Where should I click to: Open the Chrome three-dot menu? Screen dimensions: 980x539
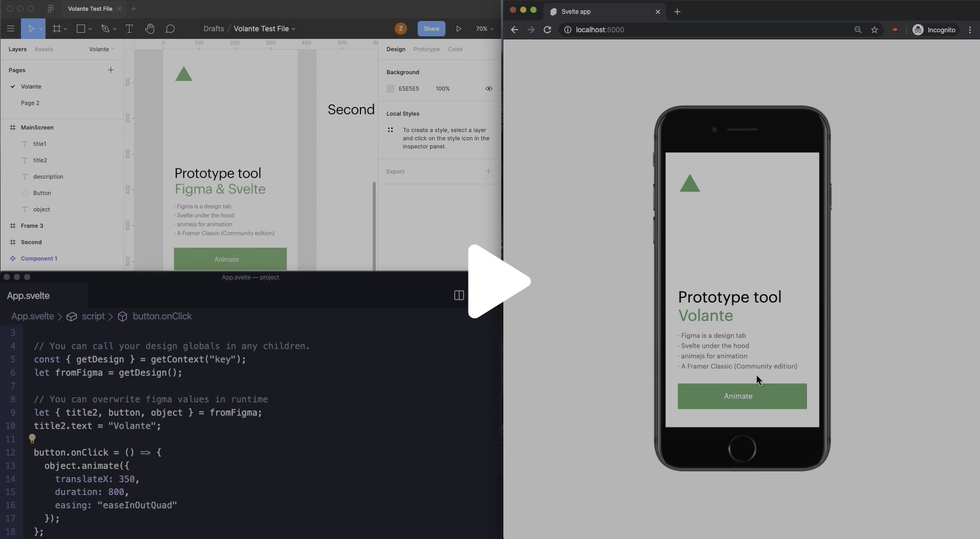point(970,30)
